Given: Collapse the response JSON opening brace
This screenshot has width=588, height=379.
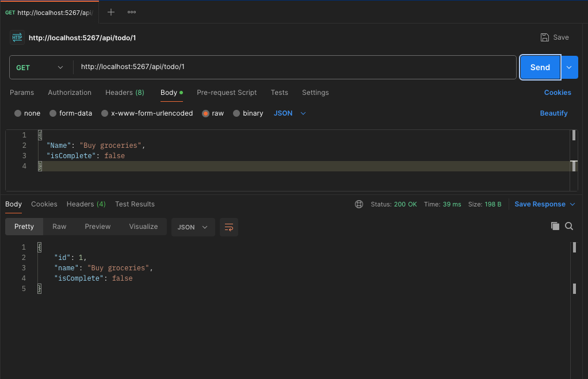Looking at the screenshot, I should click(39, 247).
